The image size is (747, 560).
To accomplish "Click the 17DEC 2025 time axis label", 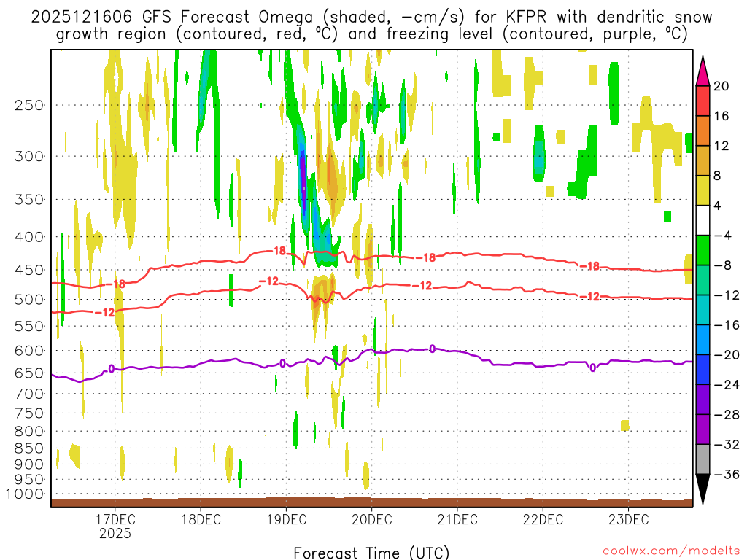I will coord(115,526).
